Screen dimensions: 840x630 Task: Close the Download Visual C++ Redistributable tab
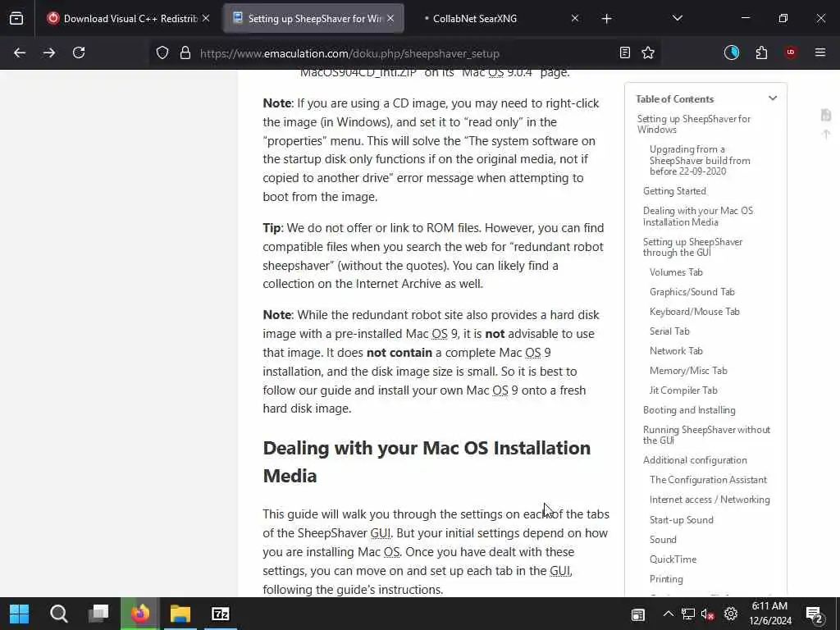pyautogui.click(x=206, y=18)
